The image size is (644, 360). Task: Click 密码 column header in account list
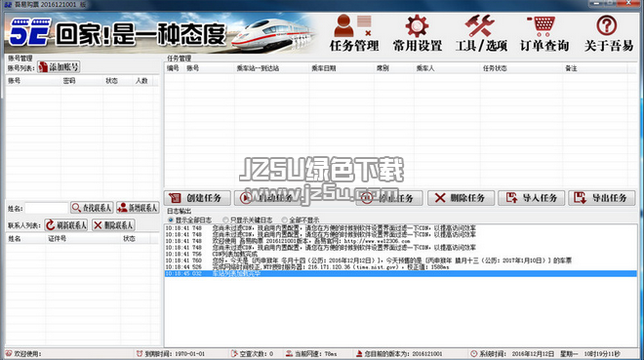click(x=82, y=81)
